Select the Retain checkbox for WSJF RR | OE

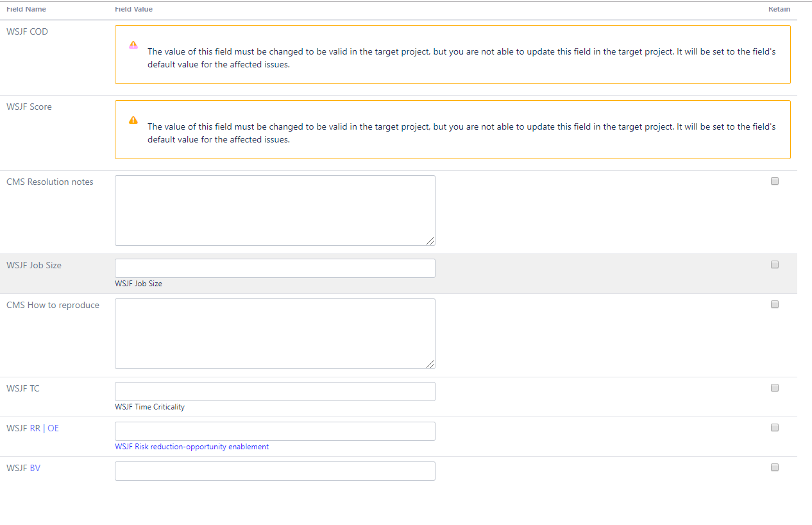point(775,427)
